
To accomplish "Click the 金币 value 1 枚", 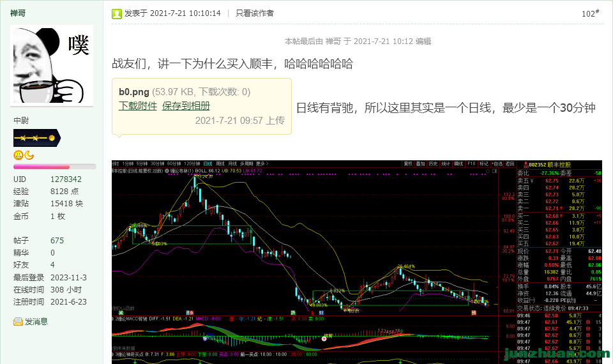I will [x=57, y=216].
